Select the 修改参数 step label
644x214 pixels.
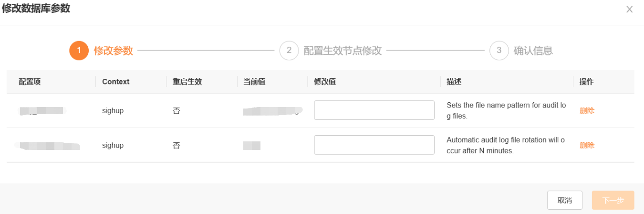click(x=114, y=51)
